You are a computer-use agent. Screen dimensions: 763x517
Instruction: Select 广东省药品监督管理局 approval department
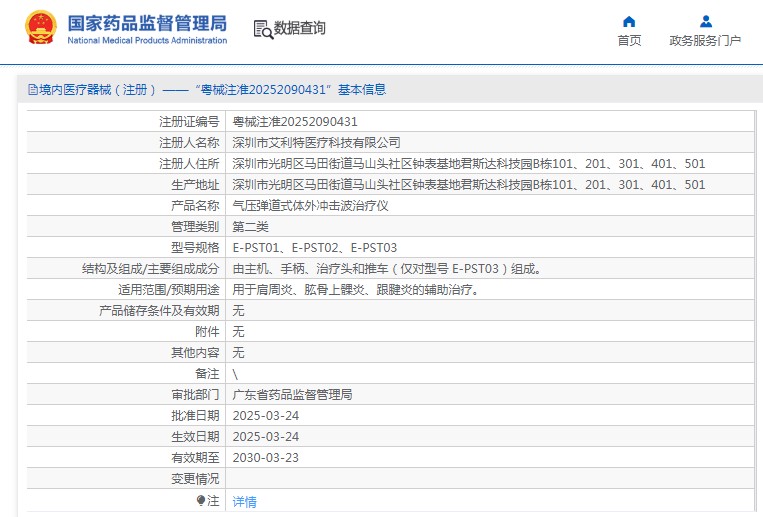click(292, 395)
